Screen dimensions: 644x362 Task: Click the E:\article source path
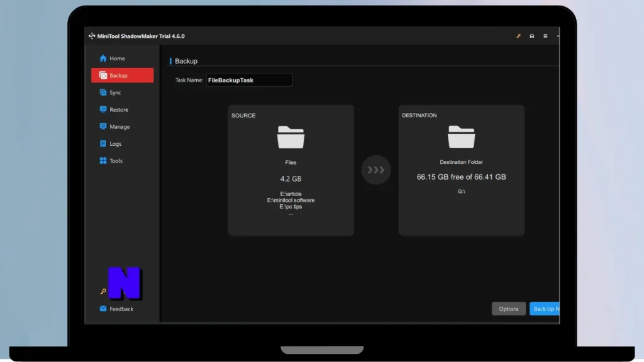(291, 194)
